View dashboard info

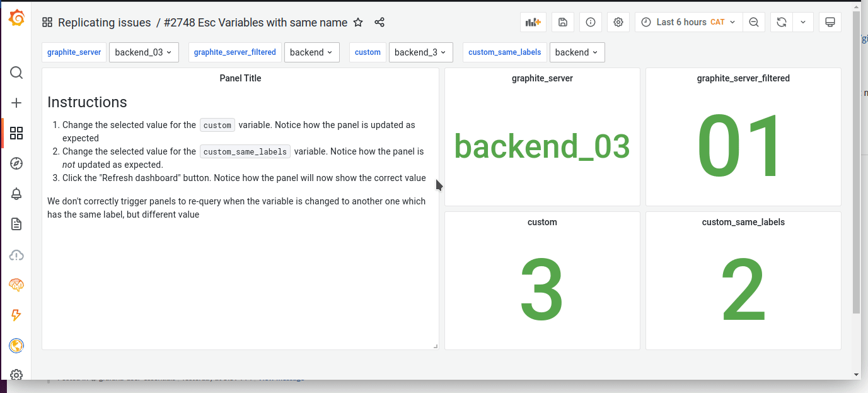[x=590, y=21]
